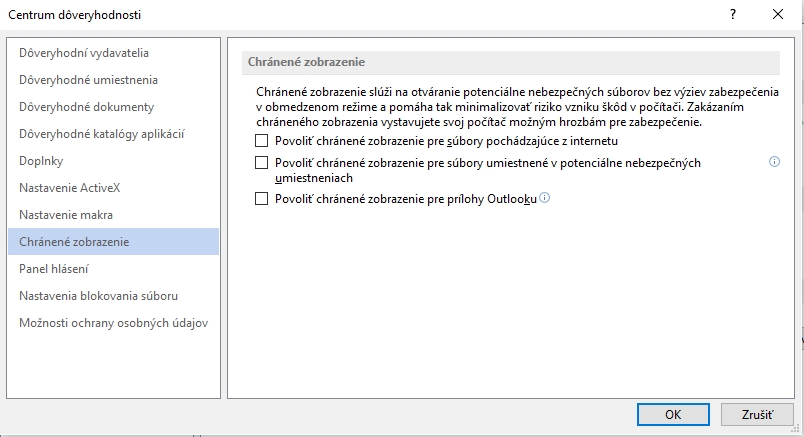Open Nastavenie ActiveX settings
The width and height of the screenshot is (804, 437).
(x=70, y=188)
